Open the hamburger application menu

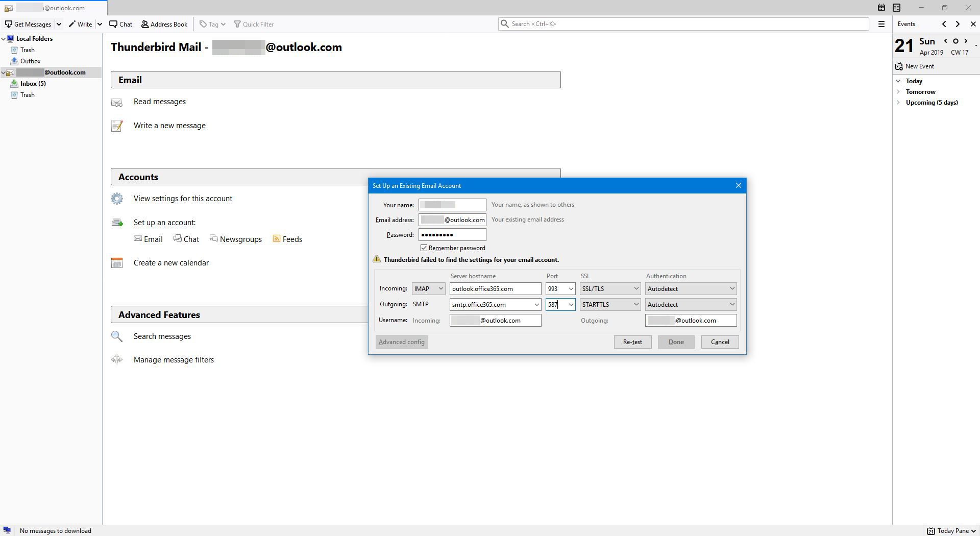[x=881, y=24]
